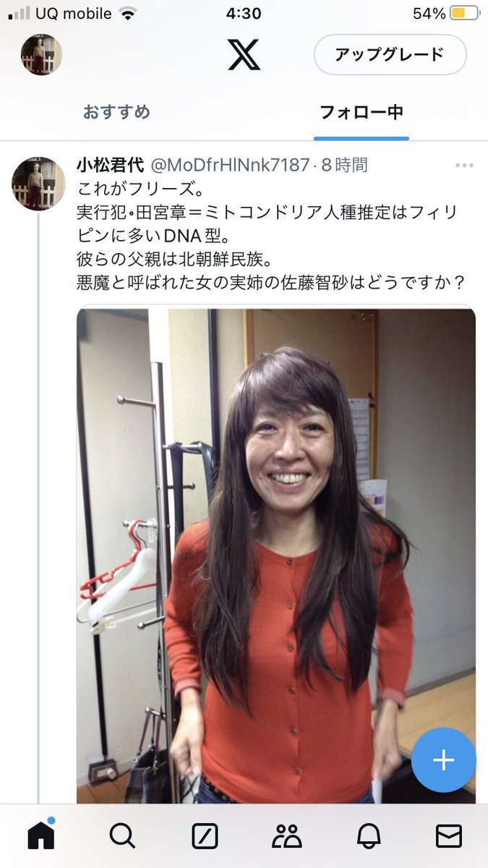Tap the X logo at top
Image resolution: width=488 pixels, height=868 pixels.
[x=244, y=54]
